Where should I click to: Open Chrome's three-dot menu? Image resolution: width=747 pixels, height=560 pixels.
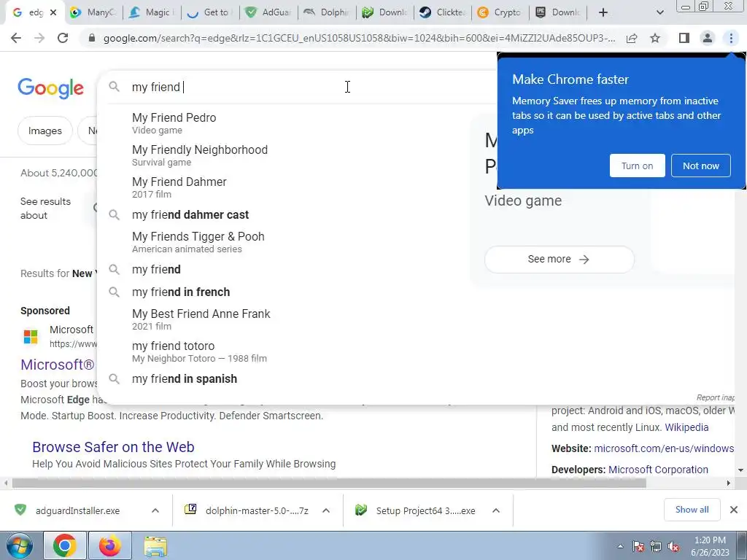731,38
